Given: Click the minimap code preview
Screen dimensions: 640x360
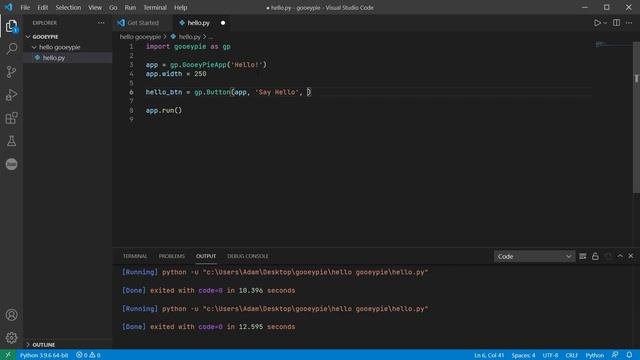Looking at the screenshot, I should (x=601, y=44).
